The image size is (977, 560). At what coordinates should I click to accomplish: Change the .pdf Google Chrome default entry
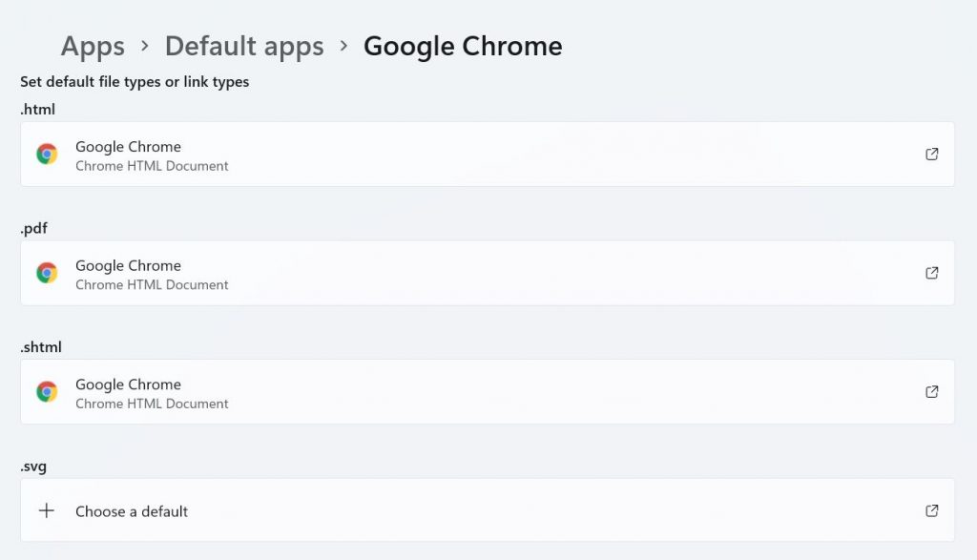tap(488, 273)
